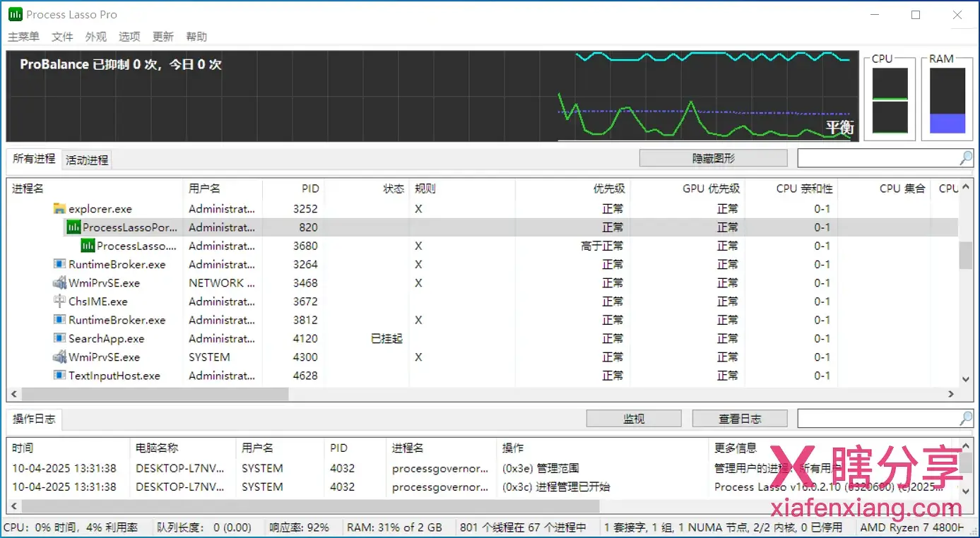Sort the process list by PID column header

310,189
